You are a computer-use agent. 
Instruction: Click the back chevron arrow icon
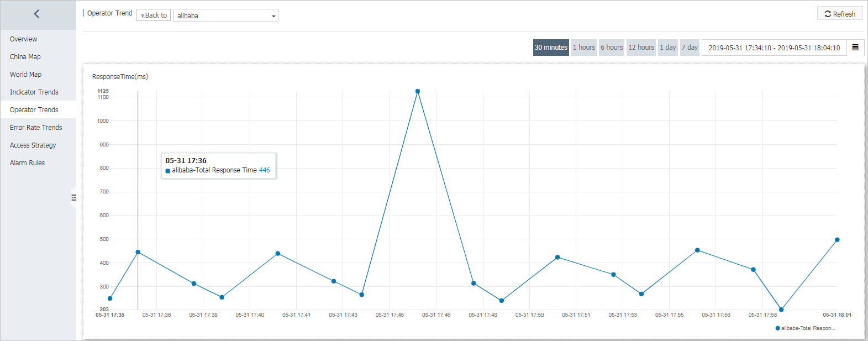[x=36, y=14]
